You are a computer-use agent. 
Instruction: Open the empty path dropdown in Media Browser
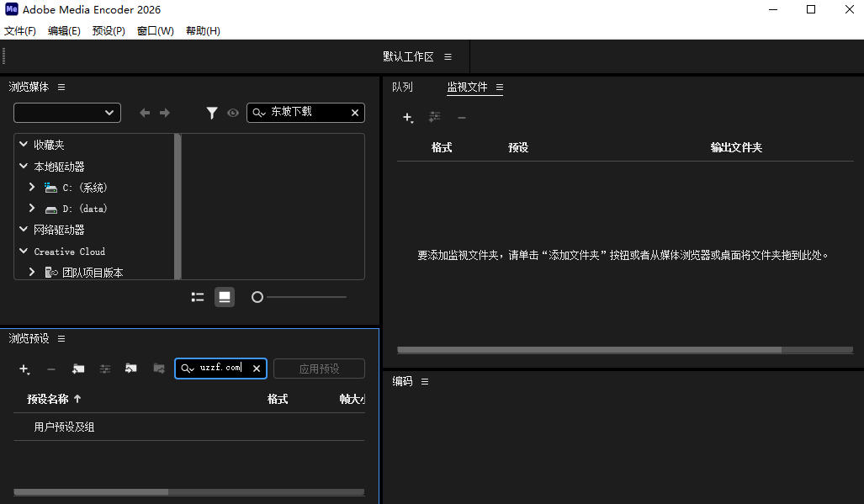[67, 113]
